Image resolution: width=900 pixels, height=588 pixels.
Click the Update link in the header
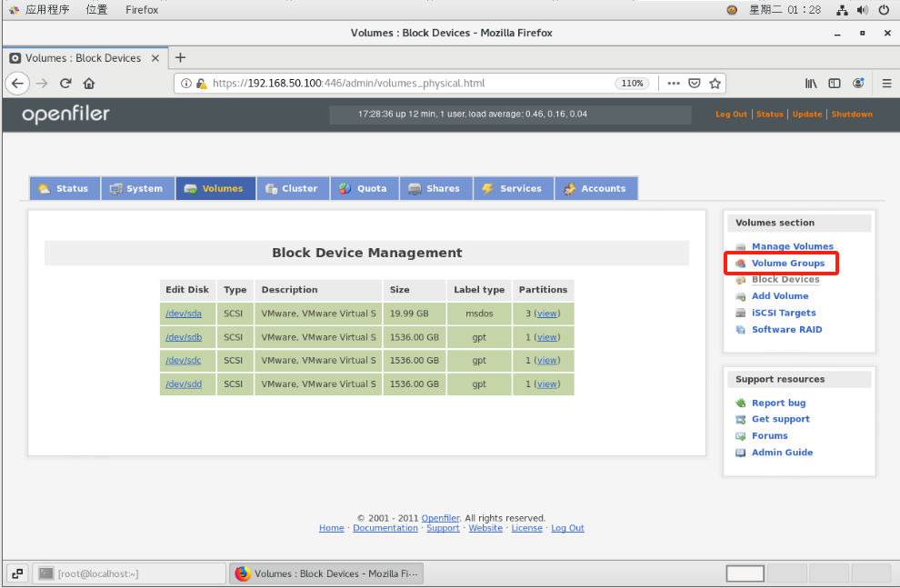click(x=807, y=115)
